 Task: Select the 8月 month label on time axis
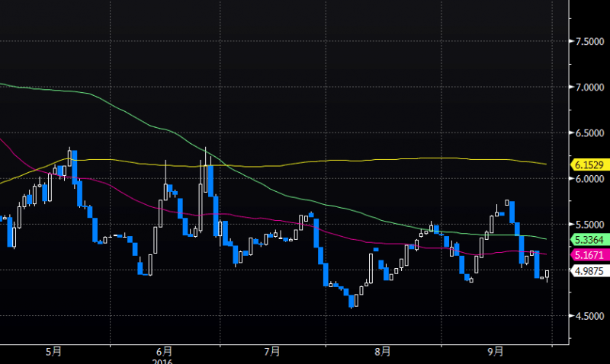383,352
